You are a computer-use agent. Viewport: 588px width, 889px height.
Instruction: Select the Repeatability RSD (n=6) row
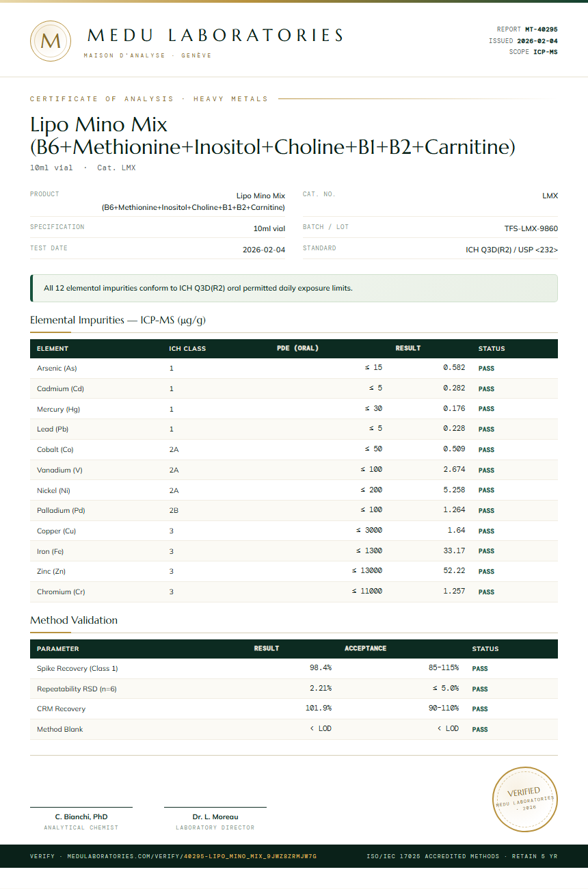pyautogui.click(x=294, y=689)
